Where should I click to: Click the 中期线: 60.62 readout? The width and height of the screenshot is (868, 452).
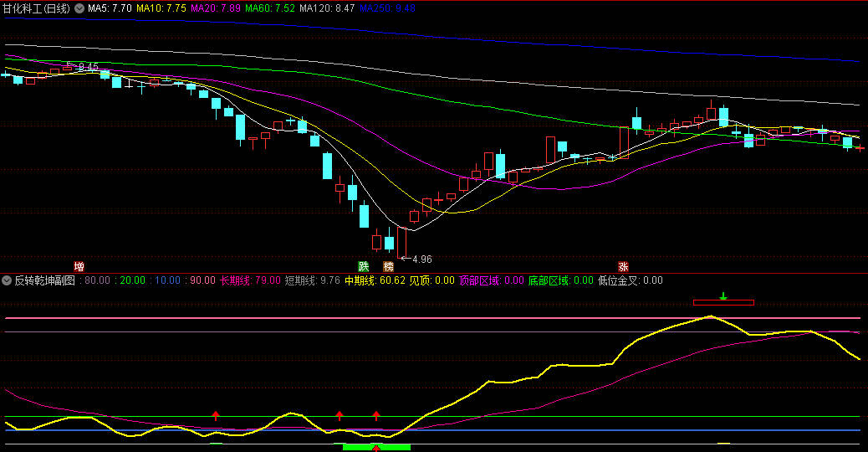pos(375,280)
